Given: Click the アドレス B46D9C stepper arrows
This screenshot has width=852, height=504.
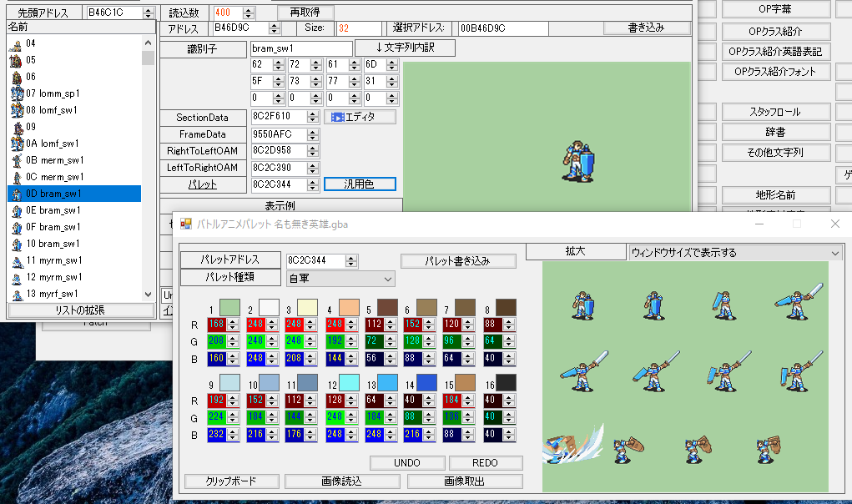Looking at the screenshot, I should pyautogui.click(x=275, y=28).
